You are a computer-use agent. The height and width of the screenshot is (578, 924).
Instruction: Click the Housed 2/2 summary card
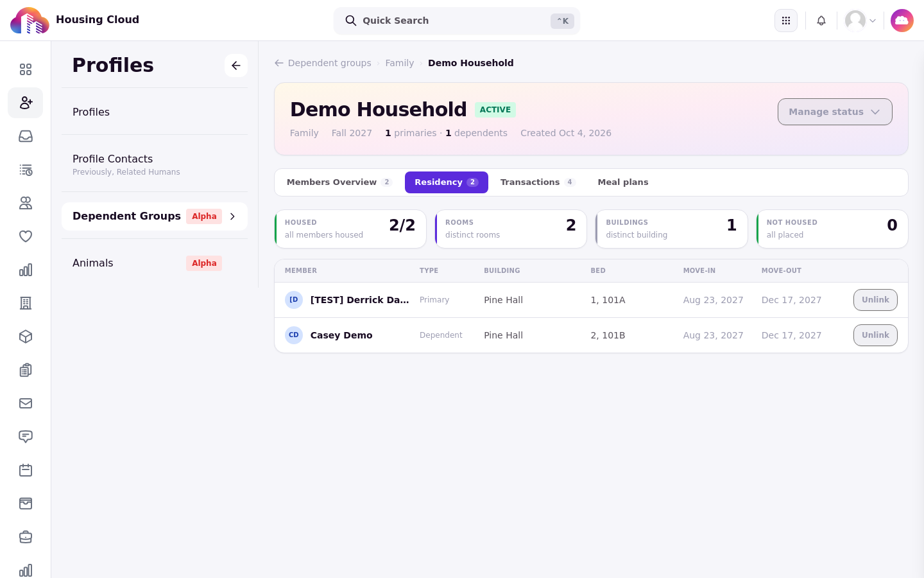click(350, 229)
